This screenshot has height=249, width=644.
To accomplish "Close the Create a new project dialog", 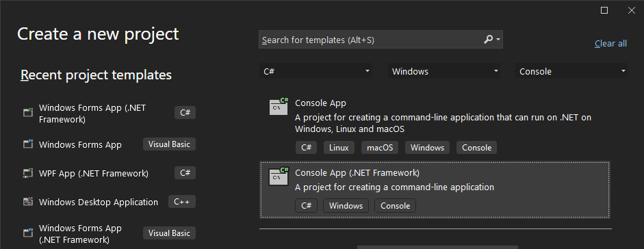I will [x=632, y=10].
